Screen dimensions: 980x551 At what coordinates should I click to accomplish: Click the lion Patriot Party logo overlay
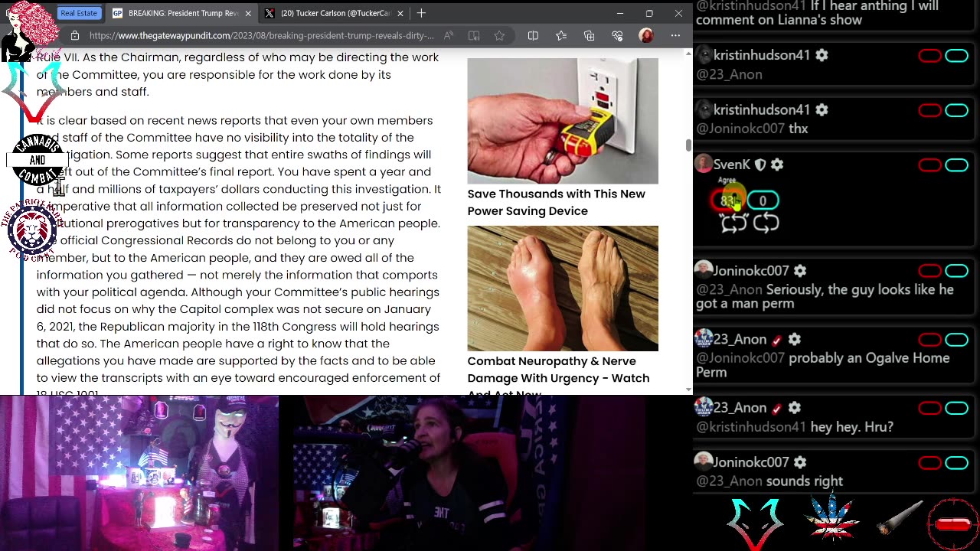pos(31,231)
